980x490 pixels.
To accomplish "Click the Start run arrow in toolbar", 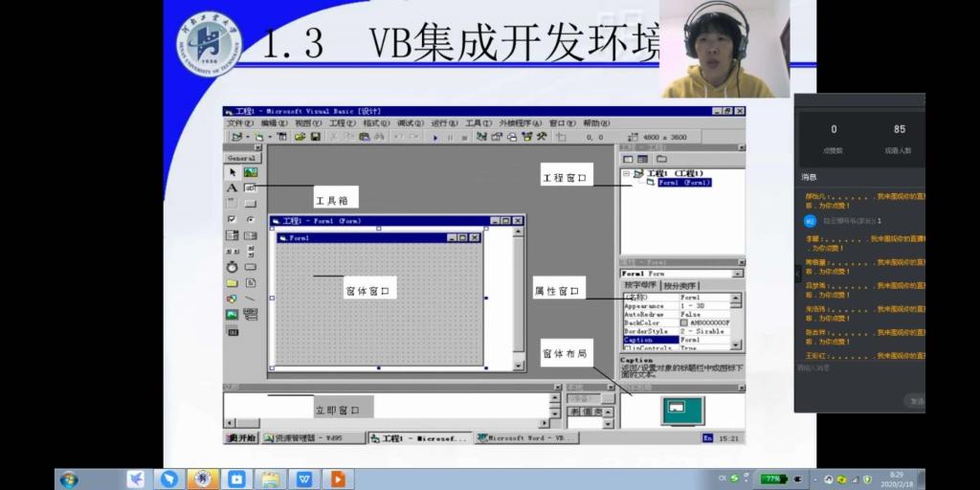I will pyautogui.click(x=435, y=138).
